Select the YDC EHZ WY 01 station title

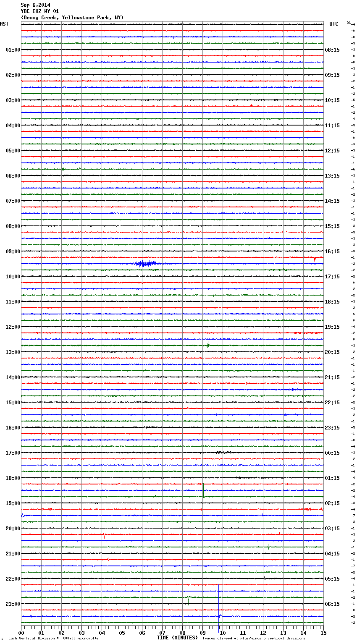(40, 11)
